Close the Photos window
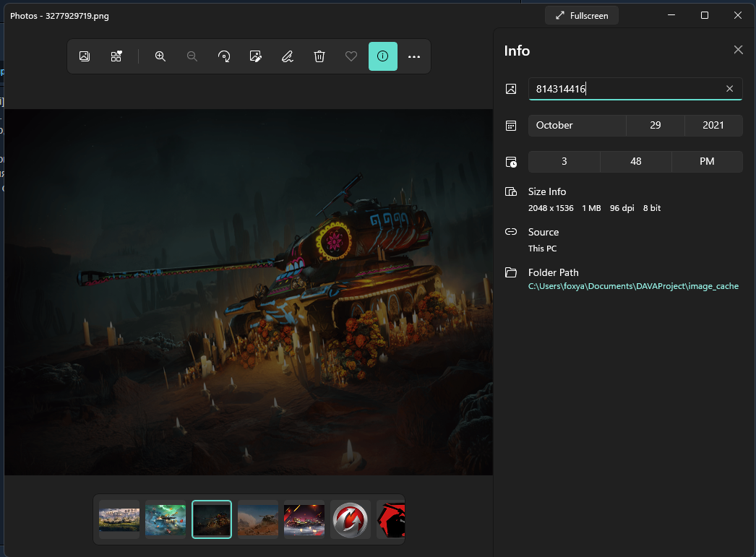Image resolution: width=756 pixels, height=557 pixels. tap(738, 15)
